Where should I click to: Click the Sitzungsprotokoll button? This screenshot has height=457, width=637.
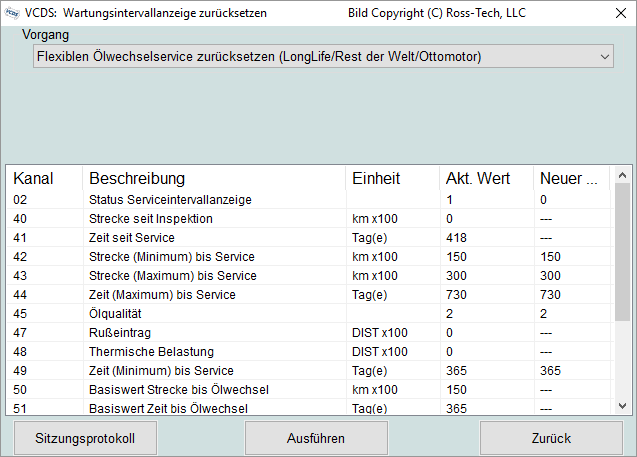(x=85, y=438)
